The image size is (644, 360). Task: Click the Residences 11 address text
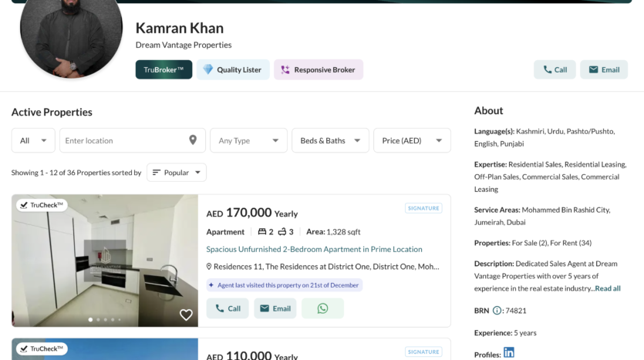click(326, 267)
